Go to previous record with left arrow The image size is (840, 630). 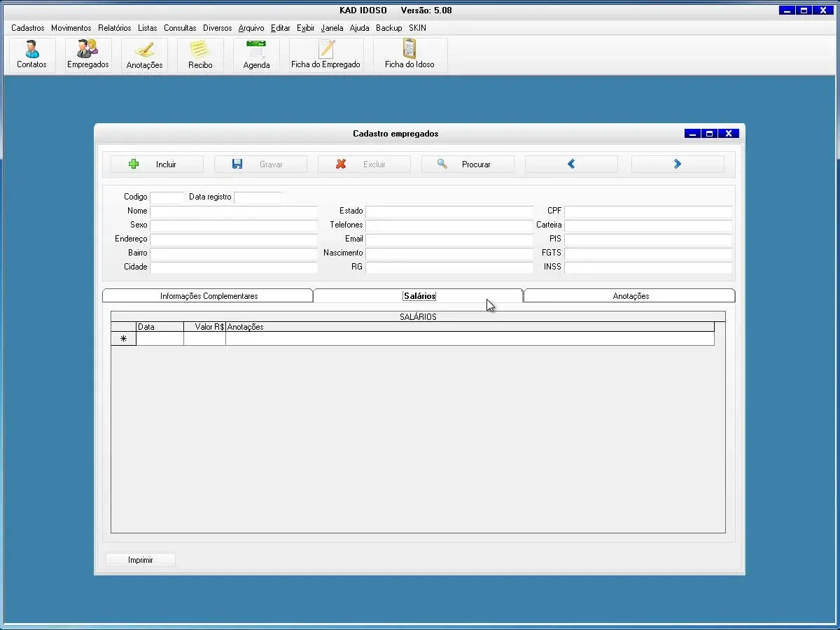[x=571, y=164]
